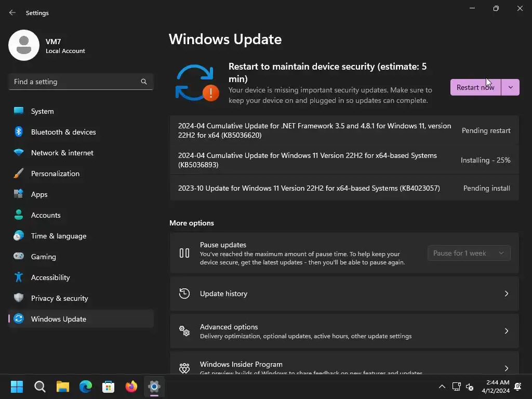Click the Apps icon in sidebar
532x399 pixels.
[x=19, y=194]
